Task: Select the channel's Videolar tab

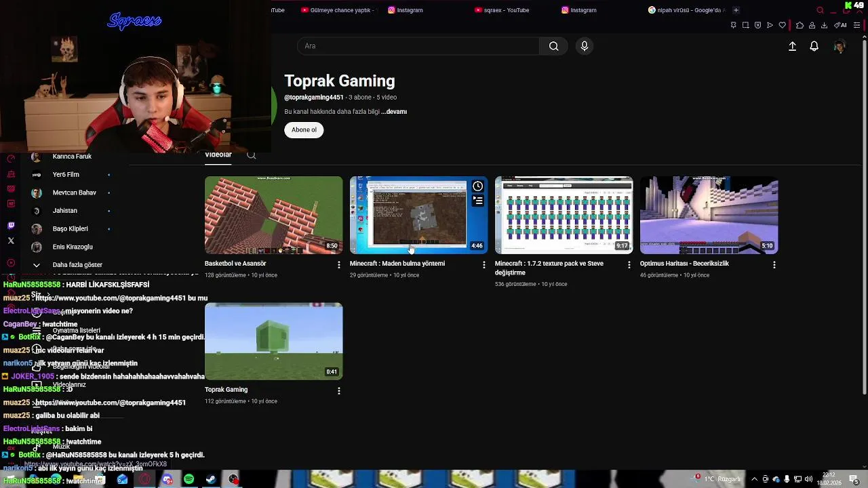Action: 218,155
